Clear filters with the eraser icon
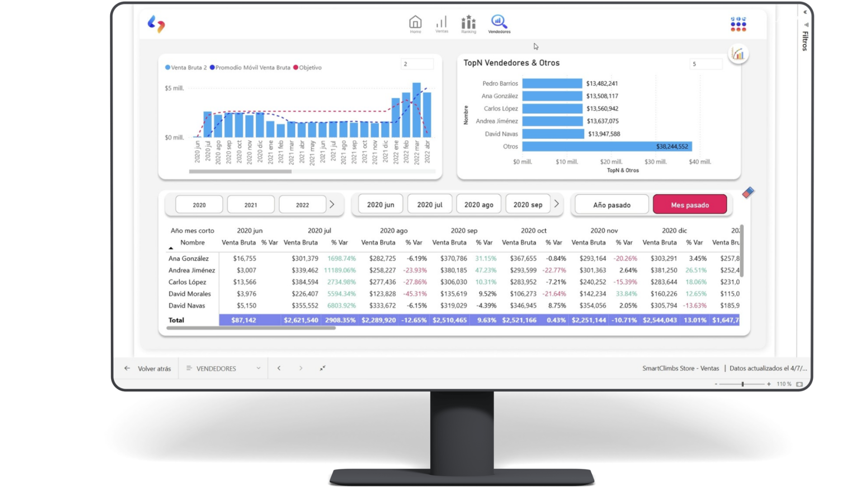This screenshot has width=868, height=488. [x=748, y=193]
